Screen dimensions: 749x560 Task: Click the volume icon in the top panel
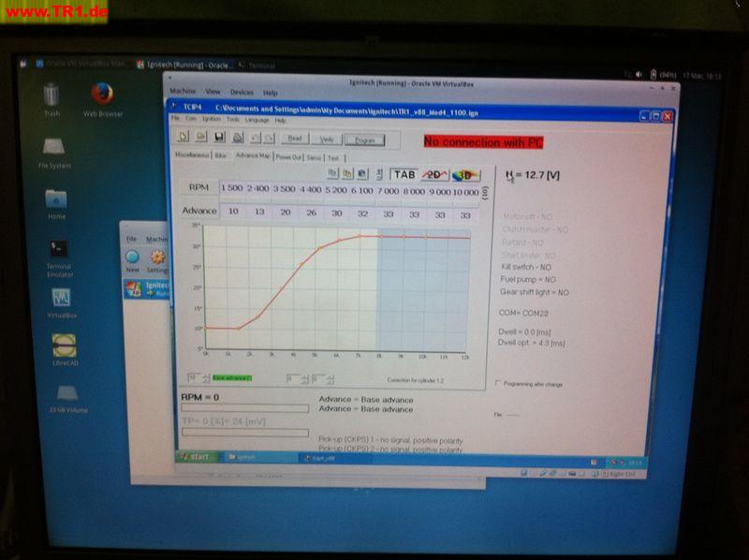tap(639, 75)
